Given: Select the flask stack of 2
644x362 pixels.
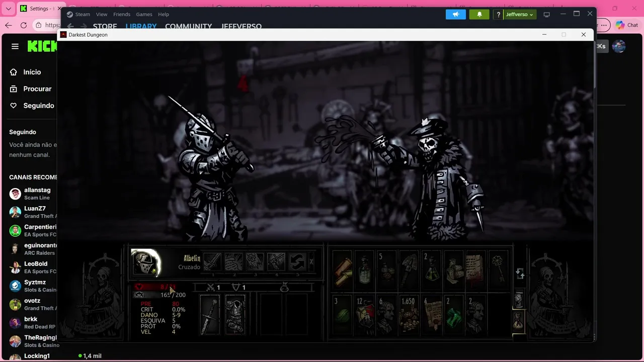Looking at the screenshot, I should (432, 270).
